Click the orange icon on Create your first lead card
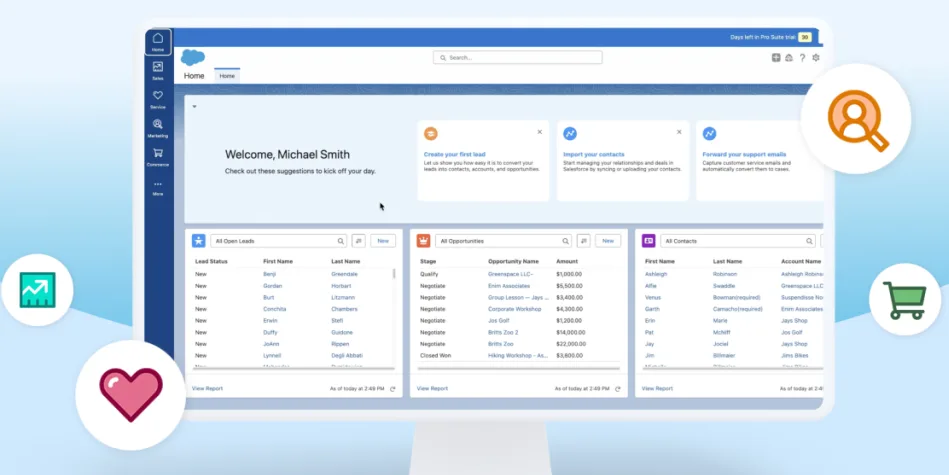949x475 pixels. coord(431,134)
